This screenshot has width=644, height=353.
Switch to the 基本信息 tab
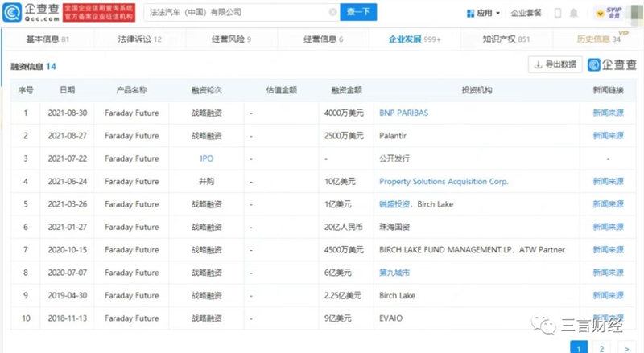coord(47,39)
